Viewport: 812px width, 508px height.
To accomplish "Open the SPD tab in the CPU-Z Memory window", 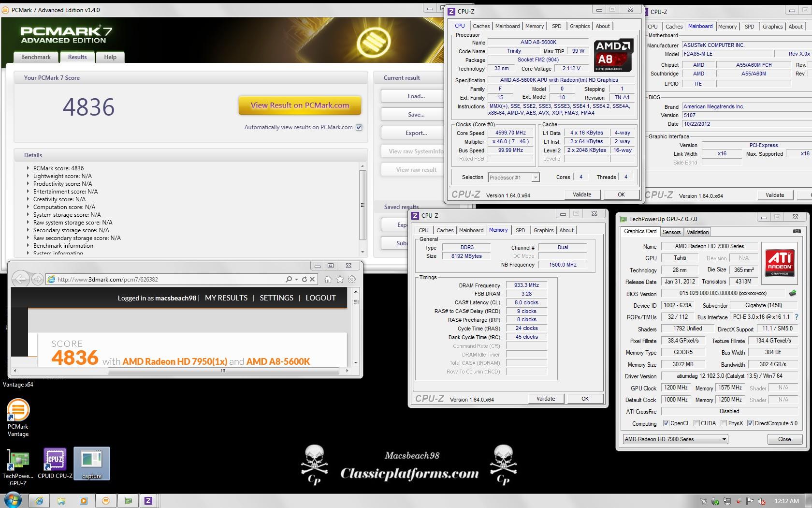I will 520,230.
